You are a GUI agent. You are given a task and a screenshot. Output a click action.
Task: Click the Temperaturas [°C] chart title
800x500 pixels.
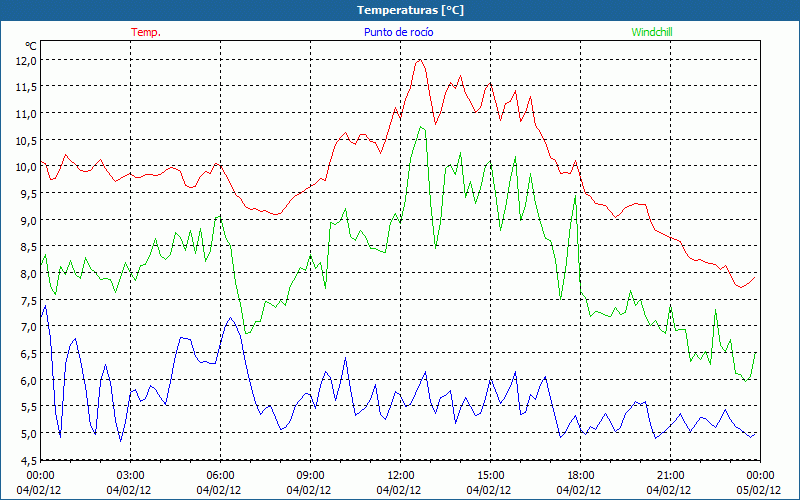click(x=410, y=10)
